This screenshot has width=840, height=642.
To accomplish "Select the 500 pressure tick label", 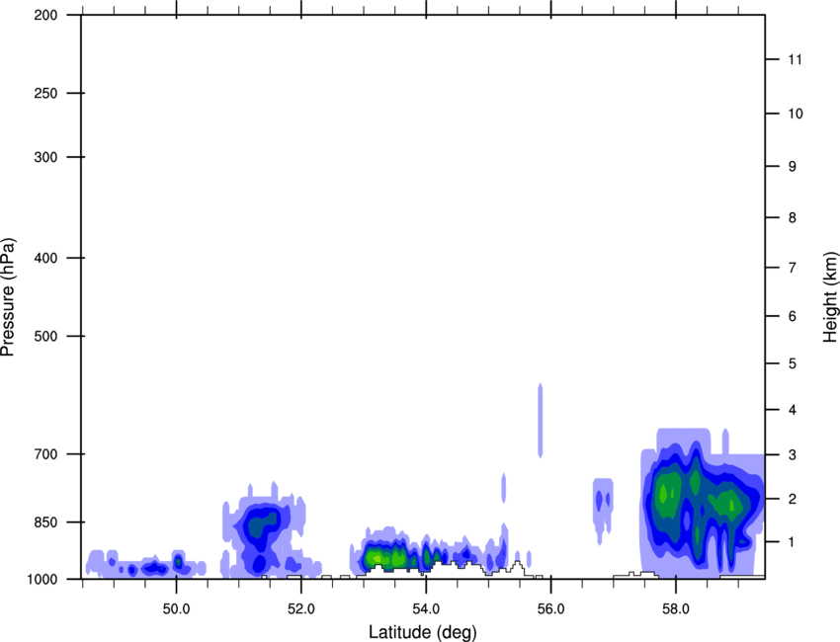I will coord(45,336).
